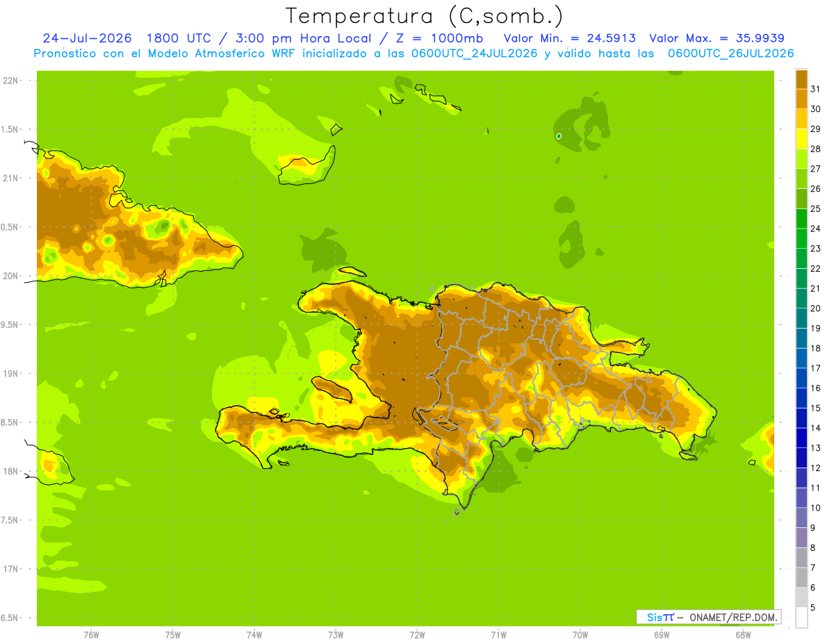The image size is (834, 644).
Task: Click the legend band between 26 and 27
Action: click(x=801, y=178)
